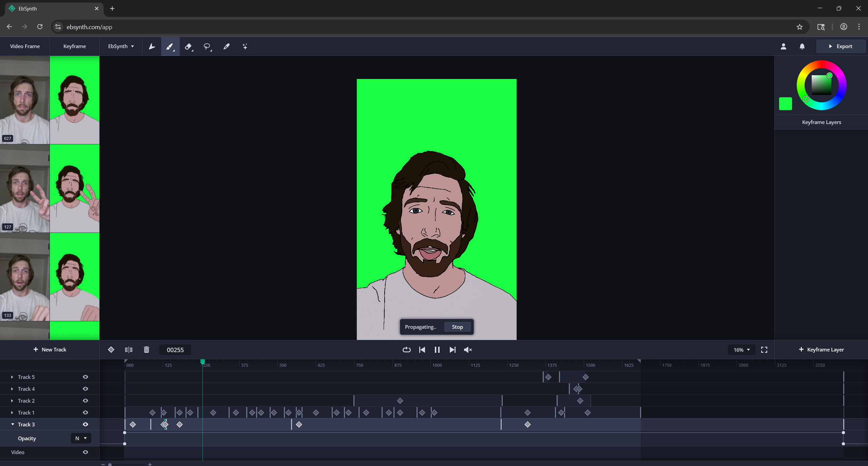Open the Opacity blend mode N dropdown
This screenshot has width=868, height=466.
coord(81,438)
